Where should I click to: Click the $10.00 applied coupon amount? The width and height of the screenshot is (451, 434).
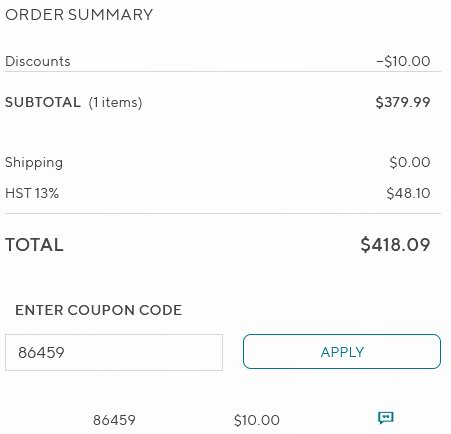pos(257,420)
